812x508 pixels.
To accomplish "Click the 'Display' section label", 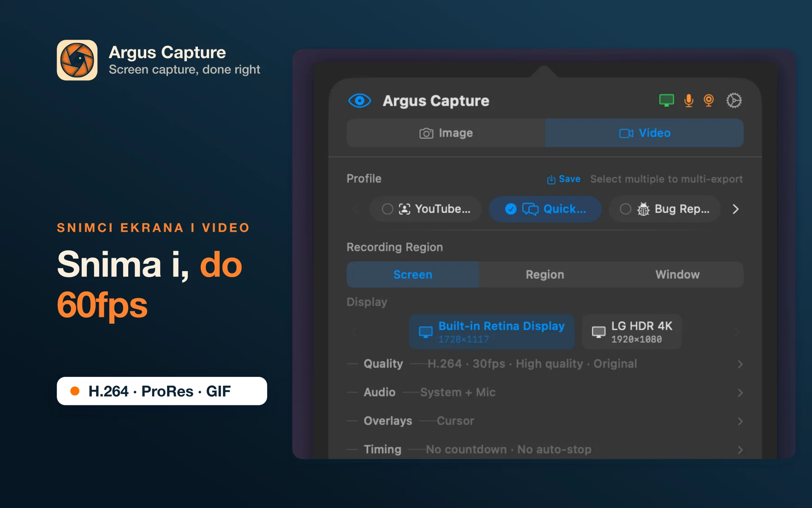I will [x=367, y=302].
